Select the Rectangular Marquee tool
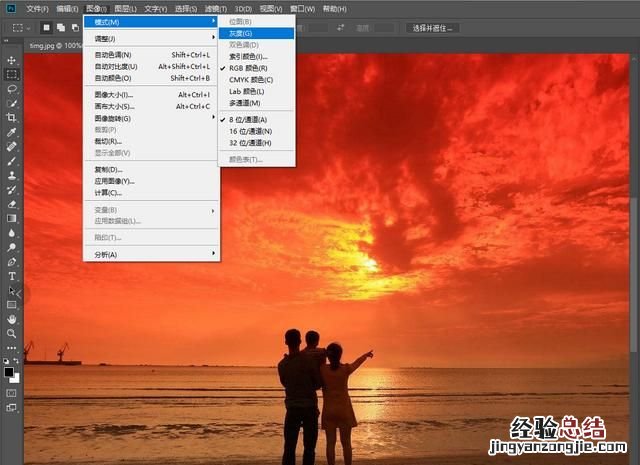The width and height of the screenshot is (640, 465). click(x=12, y=74)
